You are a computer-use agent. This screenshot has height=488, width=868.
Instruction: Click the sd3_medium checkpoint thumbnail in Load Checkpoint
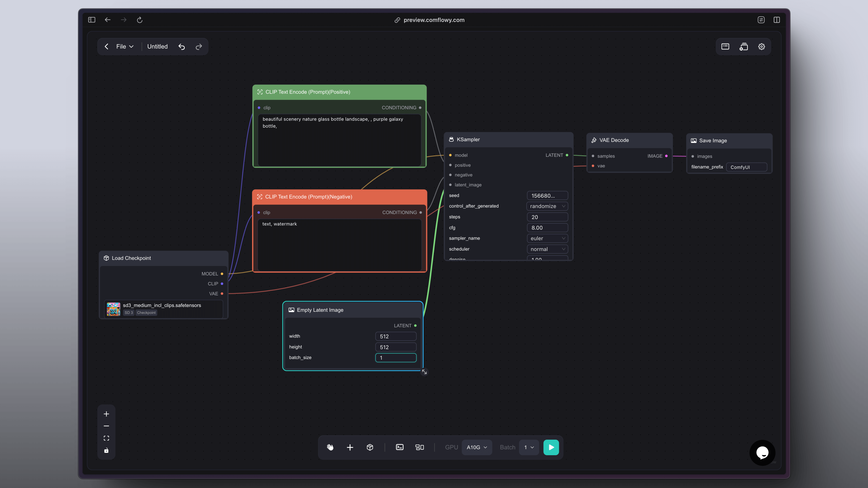113,309
